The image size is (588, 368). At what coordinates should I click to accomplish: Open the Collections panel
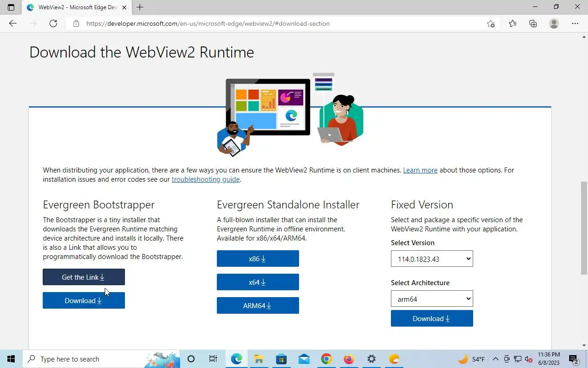[x=533, y=23]
